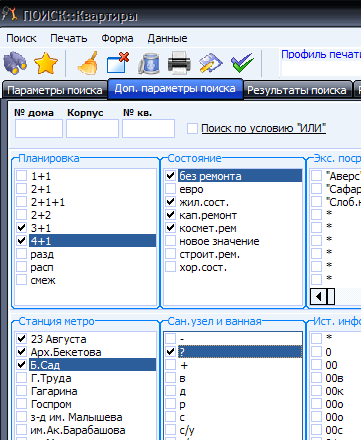The image size is (361, 440).
Task: Click the left scroll arrow in Экс. list
Action: (319, 296)
